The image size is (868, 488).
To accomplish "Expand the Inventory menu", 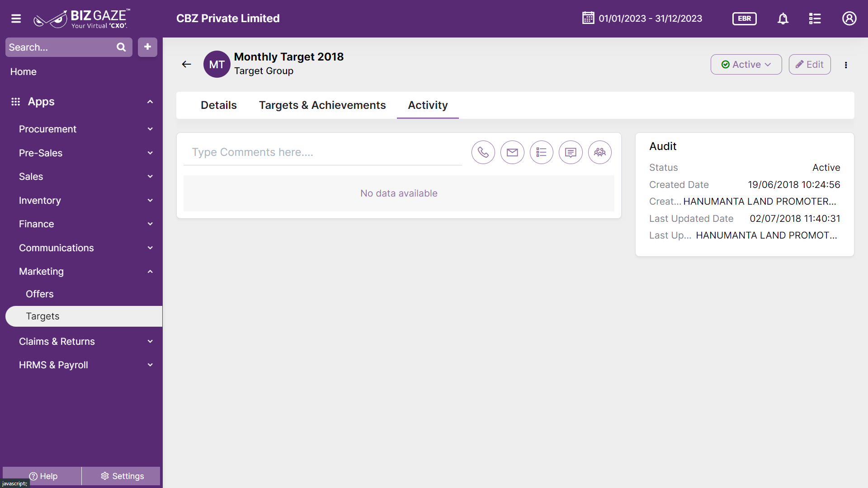I will coord(86,201).
